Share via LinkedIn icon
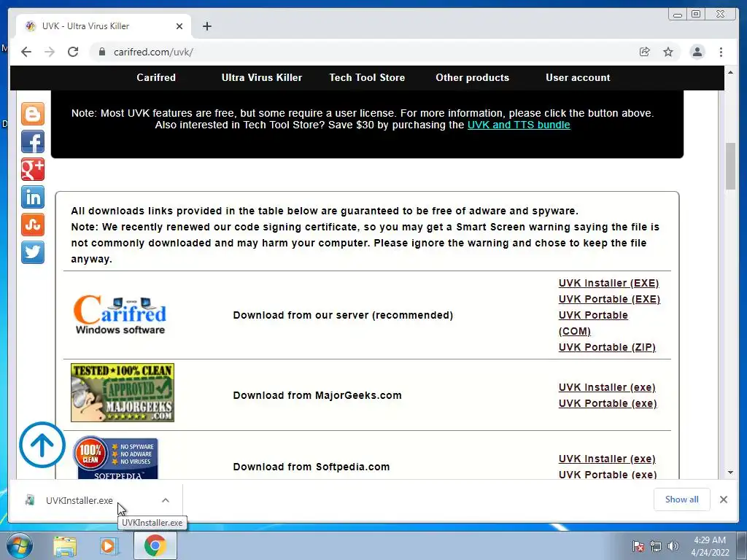The width and height of the screenshot is (747, 560). [x=33, y=197]
